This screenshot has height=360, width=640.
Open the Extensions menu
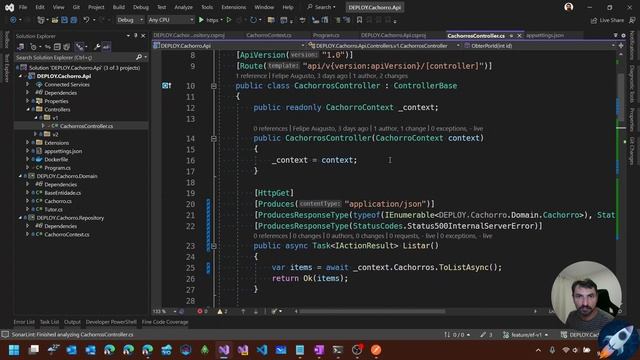coord(233,7)
